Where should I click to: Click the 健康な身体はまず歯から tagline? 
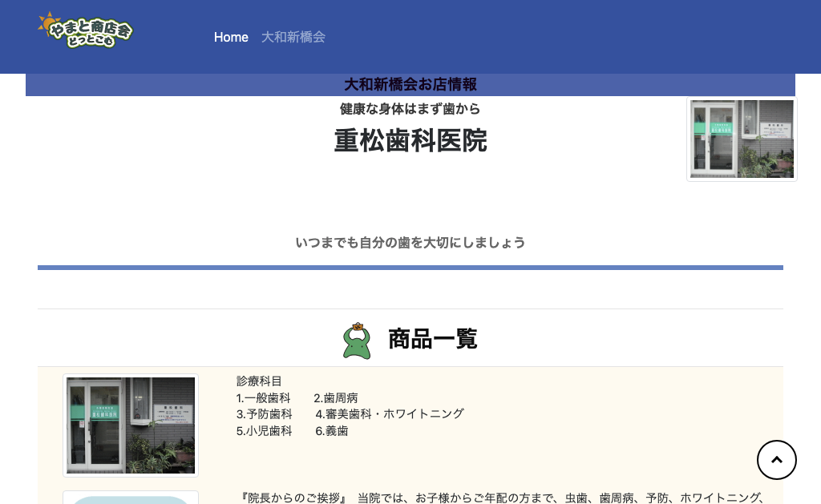click(410, 109)
